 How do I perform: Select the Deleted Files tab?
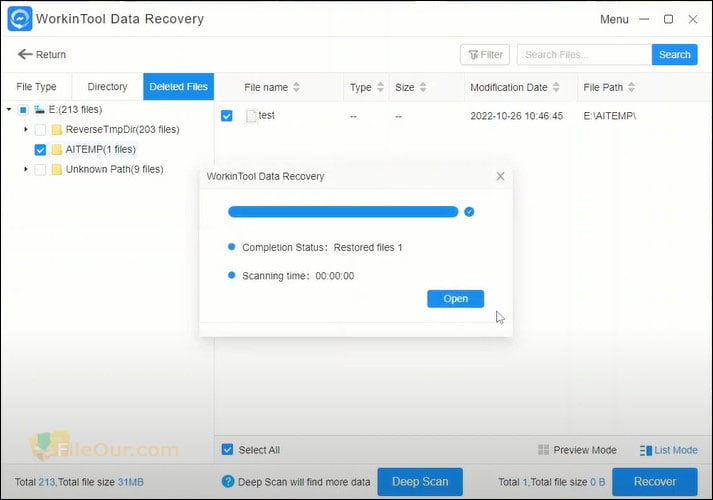tap(178, 87)
